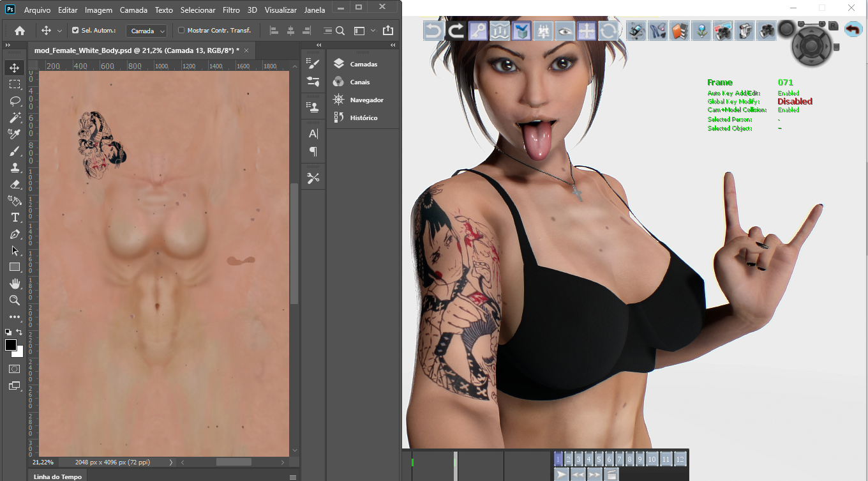Expand the Move tool preset picker arrow

click(59, 31)
